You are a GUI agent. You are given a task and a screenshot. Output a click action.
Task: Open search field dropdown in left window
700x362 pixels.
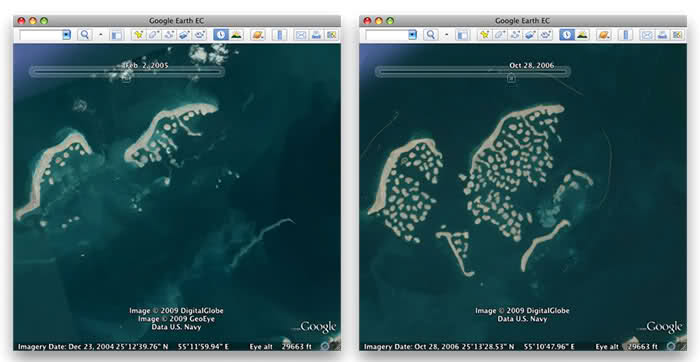coord(67,35)
